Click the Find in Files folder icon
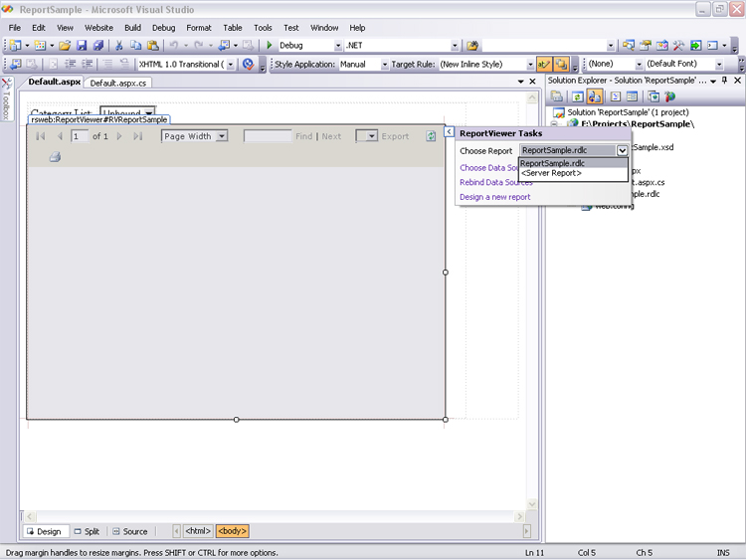Viewport: 746px width, 560px height. (x=472, y=45)
